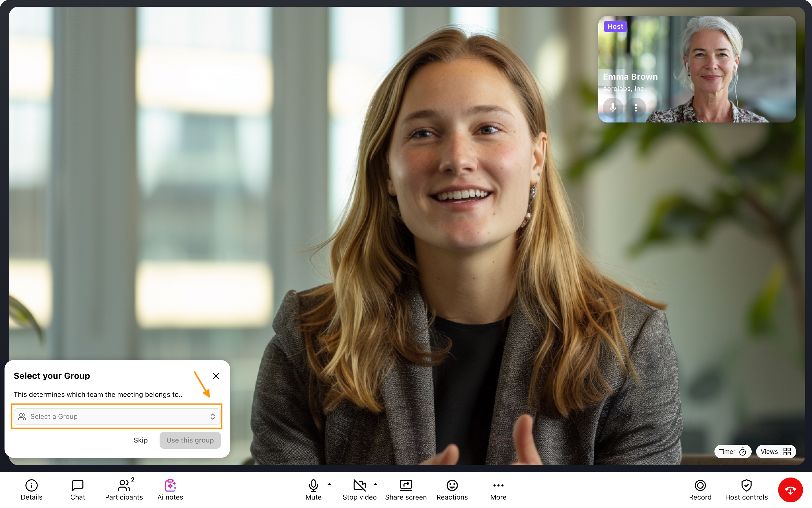Click the team meeting description text
The width and height of the screenshot is (812, 508).
(x=98, y=395)
